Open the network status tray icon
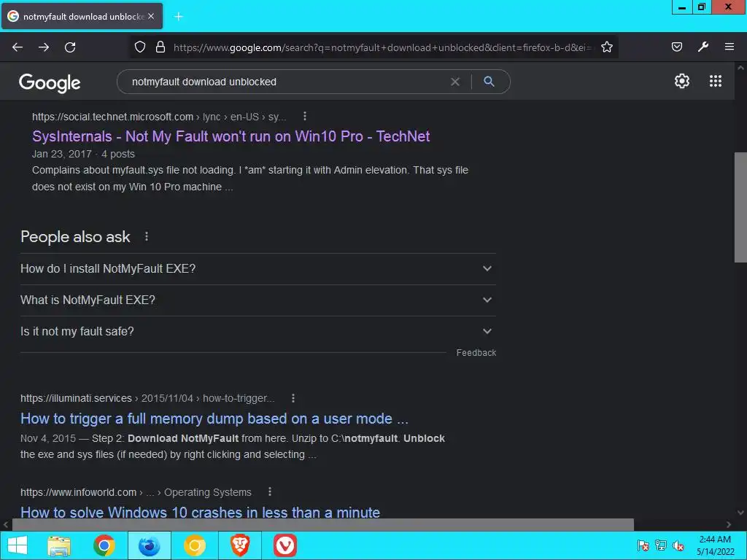Screen dimensions: 747x560 [x=661, y=545]
